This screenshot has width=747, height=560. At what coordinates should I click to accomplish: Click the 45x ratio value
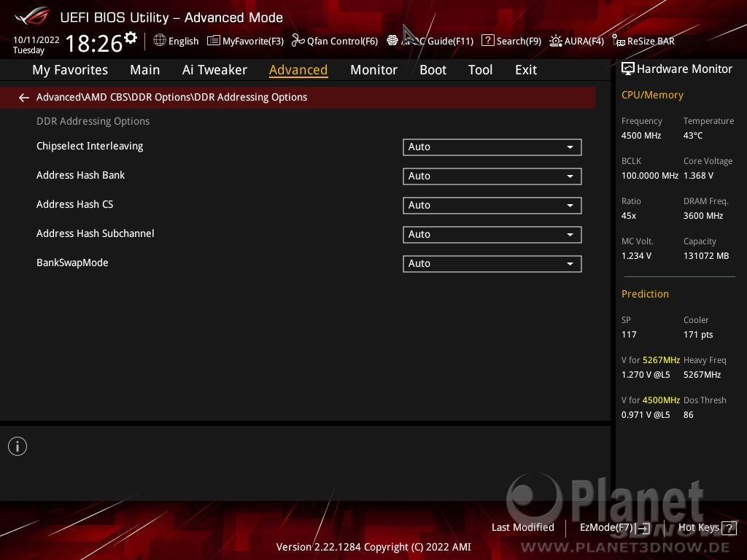629,215
